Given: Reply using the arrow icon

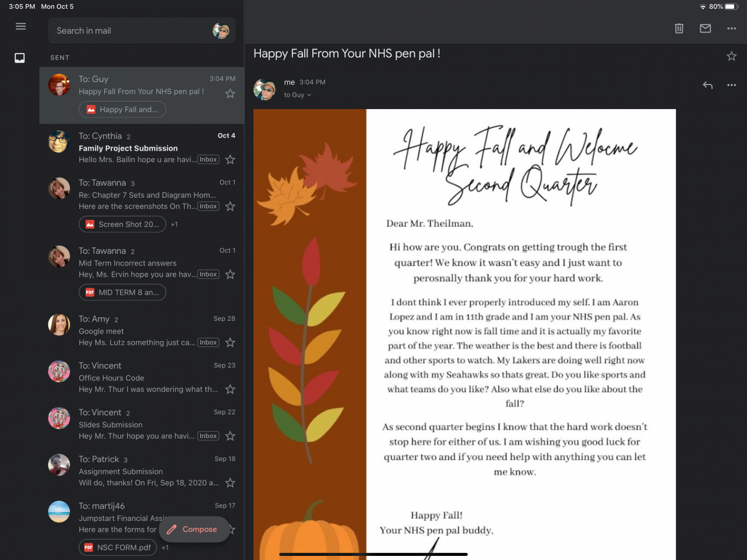Looking at the screenshot, I should 707,85.
